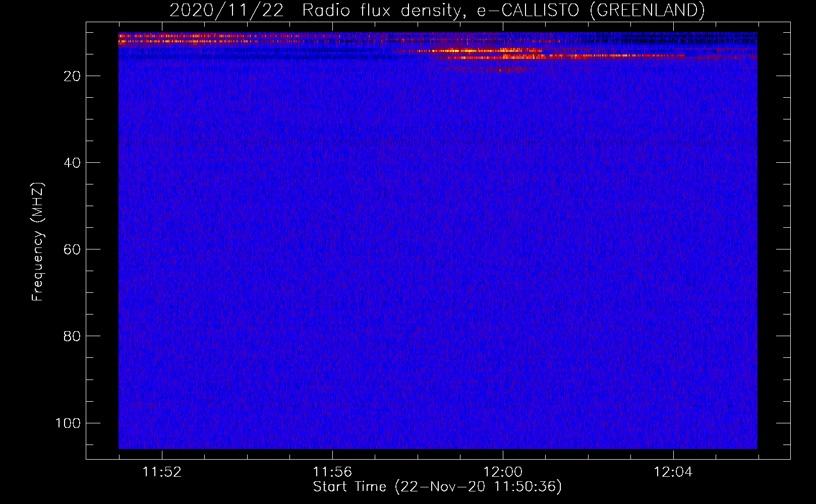Select the 'Frequency (MHZ)' y-axis label
This screenshot has width=816, height=504.
coord(38,242)
